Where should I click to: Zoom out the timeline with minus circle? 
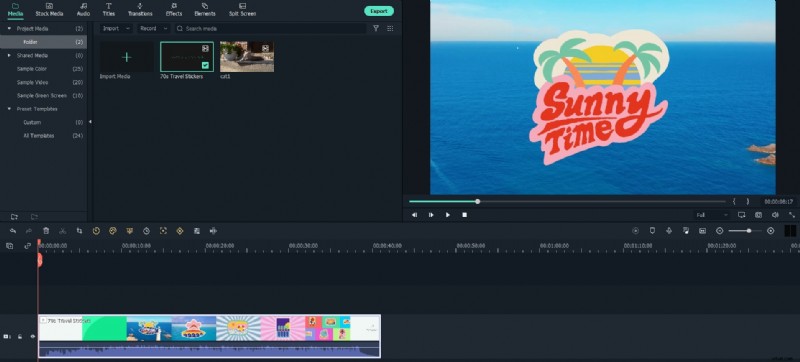pos(719,231)
